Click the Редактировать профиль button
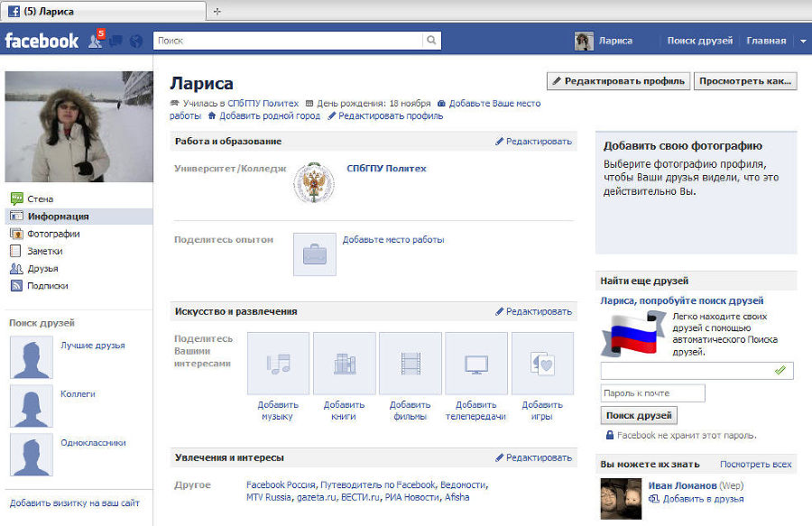812x526 pixels. click(x=619, y=80)
